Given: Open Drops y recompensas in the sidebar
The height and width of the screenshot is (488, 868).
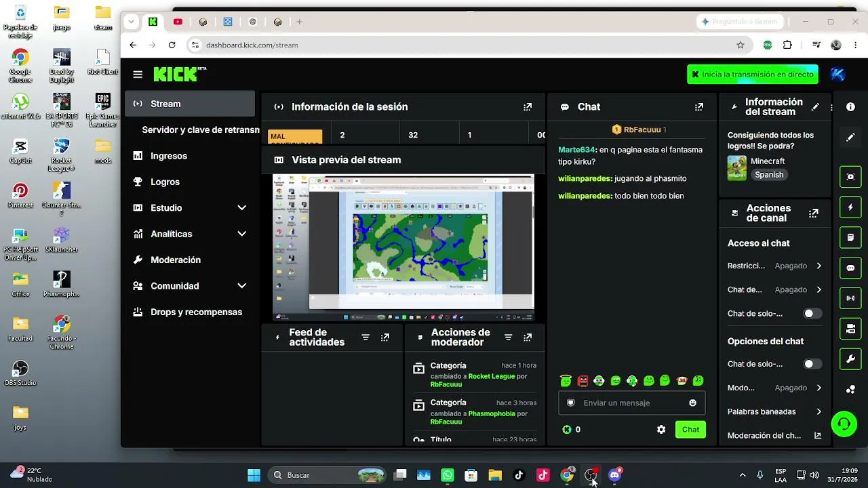Looking at the screenshot, I should [x=190, y=312].
